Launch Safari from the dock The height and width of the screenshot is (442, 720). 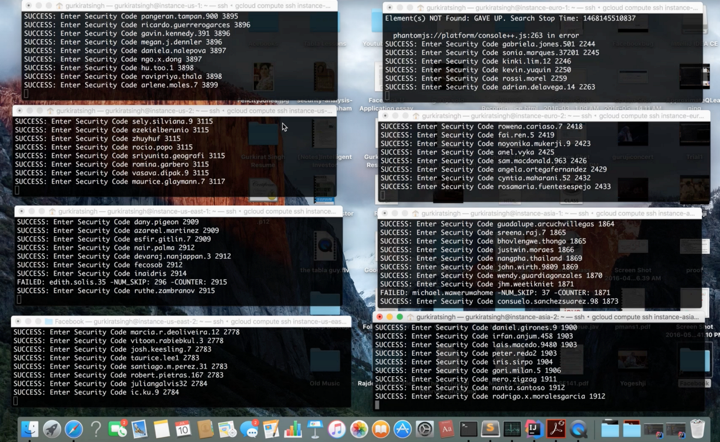(x=74, y=429)
